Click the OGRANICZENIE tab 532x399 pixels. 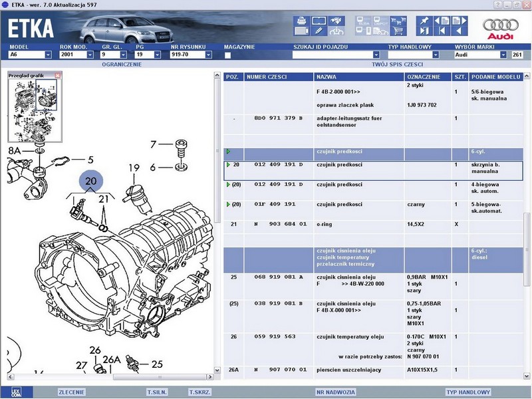(122, 65)
